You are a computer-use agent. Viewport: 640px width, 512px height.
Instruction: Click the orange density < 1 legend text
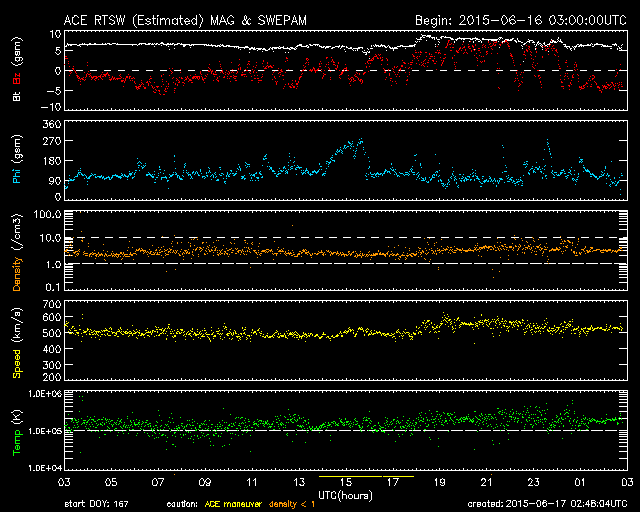click(x=296, y=503)
